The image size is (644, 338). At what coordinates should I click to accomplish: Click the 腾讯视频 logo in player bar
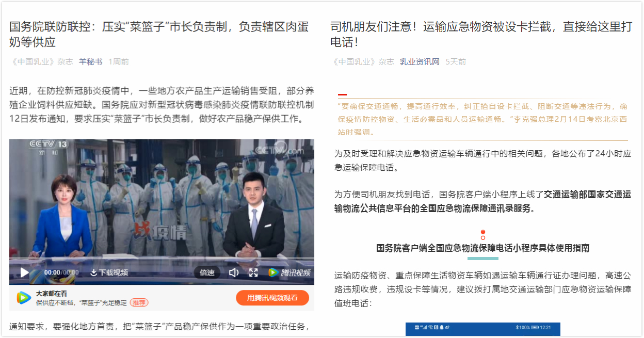point(289,272)
